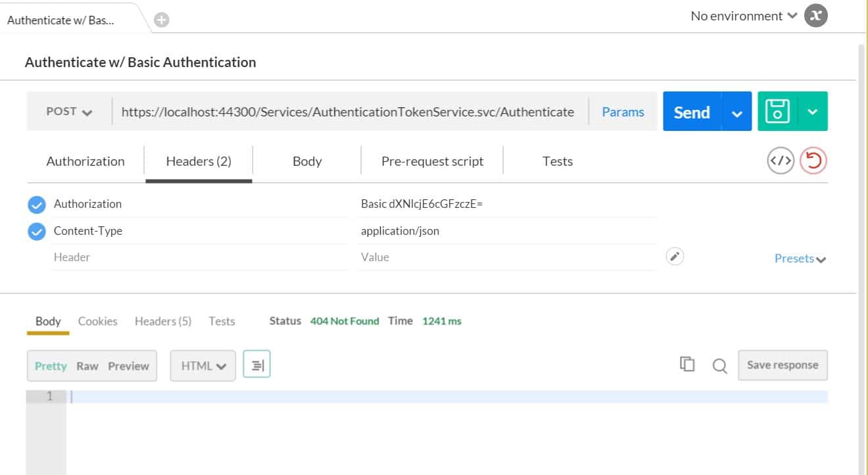This screenshot has height=475, width=868.
Task: Copy the response body
Action: tap(687, 364)
